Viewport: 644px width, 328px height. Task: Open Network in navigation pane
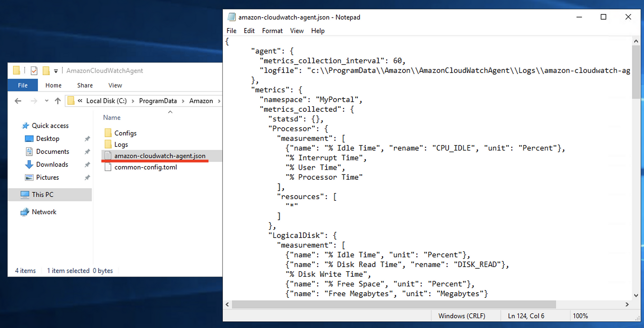44,212
